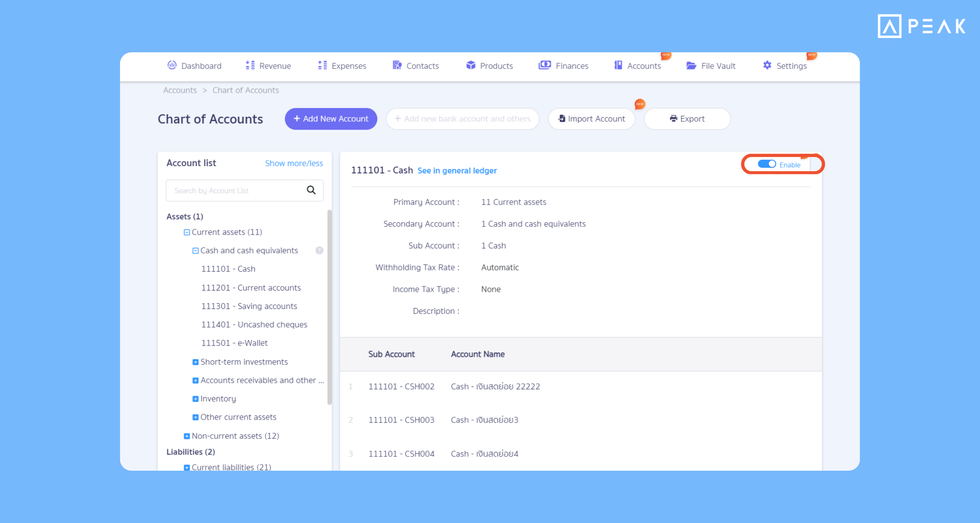Open the Contacts menu
Viewport: 980px width, 523px height.
click(x=416, y=66)
